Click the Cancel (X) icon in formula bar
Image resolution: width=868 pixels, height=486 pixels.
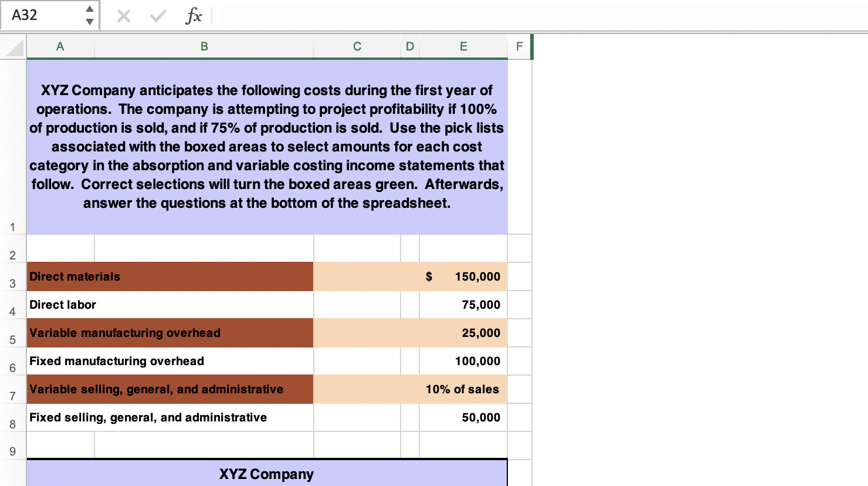(x=123, y=16)
